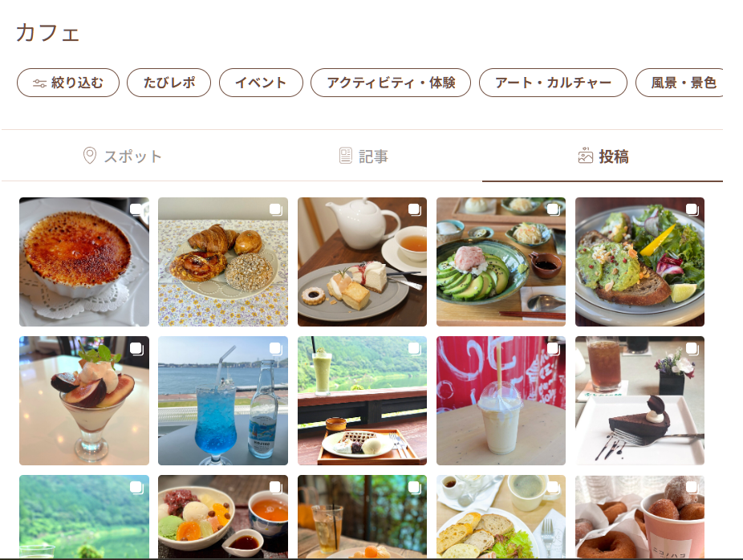Viewport: 743px width, 560px height.
Task: Click multi-image icon on crème brûlée photo
Action: (x=136, y=209)
